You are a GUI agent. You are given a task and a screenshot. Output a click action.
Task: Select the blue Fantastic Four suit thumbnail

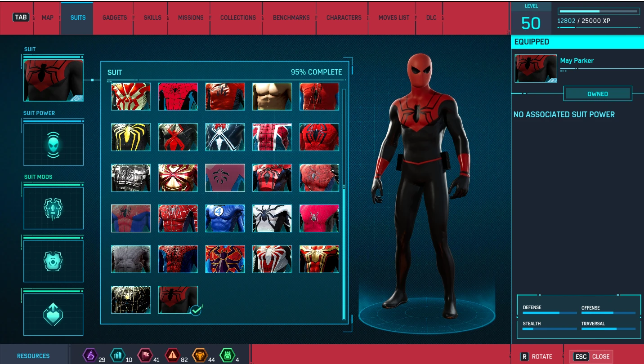click(225, 218)
